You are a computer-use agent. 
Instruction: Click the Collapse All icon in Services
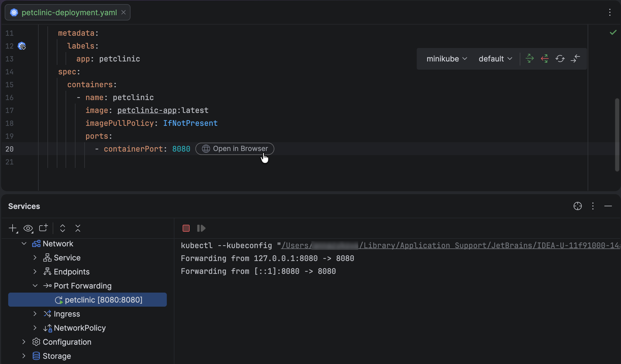pos(78,228)
